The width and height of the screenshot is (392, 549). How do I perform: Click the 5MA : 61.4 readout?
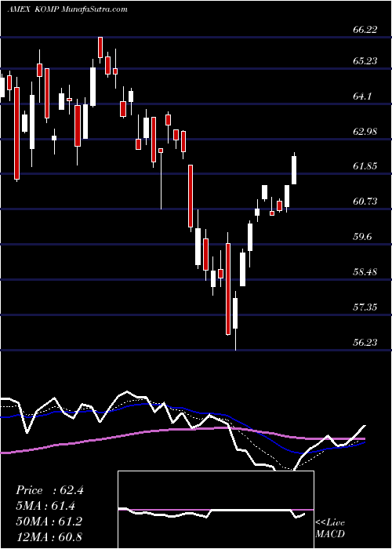[x=45, y=506]
